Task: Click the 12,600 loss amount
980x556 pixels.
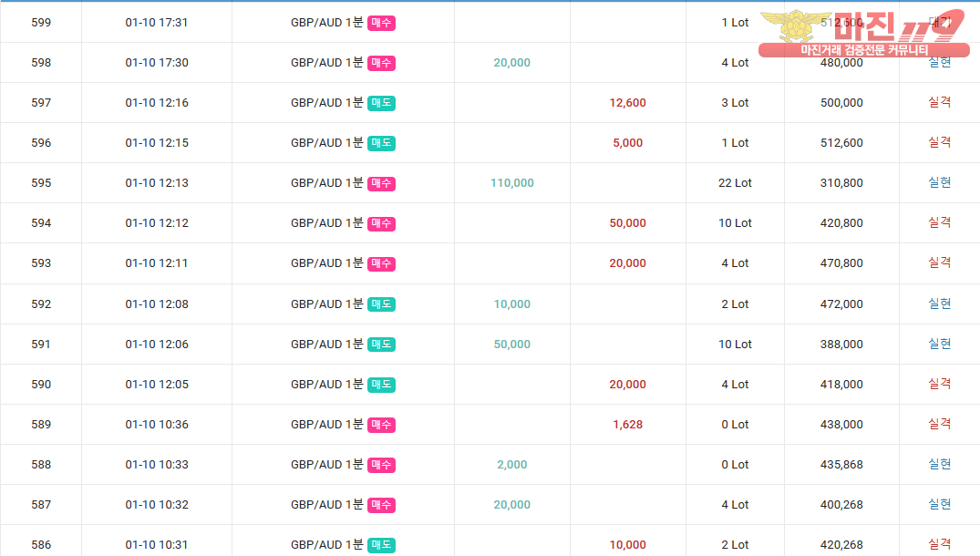Action: pos(627,103)
